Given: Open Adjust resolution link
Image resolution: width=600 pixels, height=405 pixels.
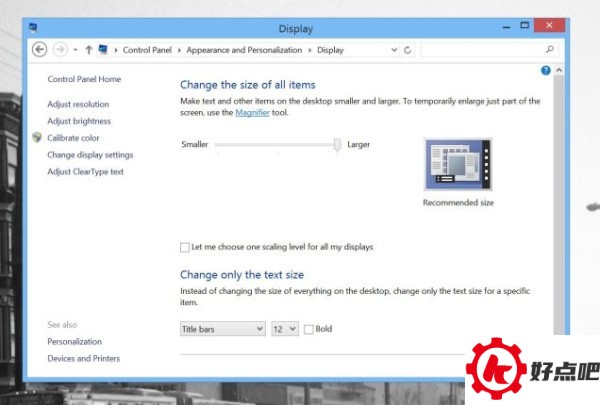Looking at the screenshot, I should [78, 104].
